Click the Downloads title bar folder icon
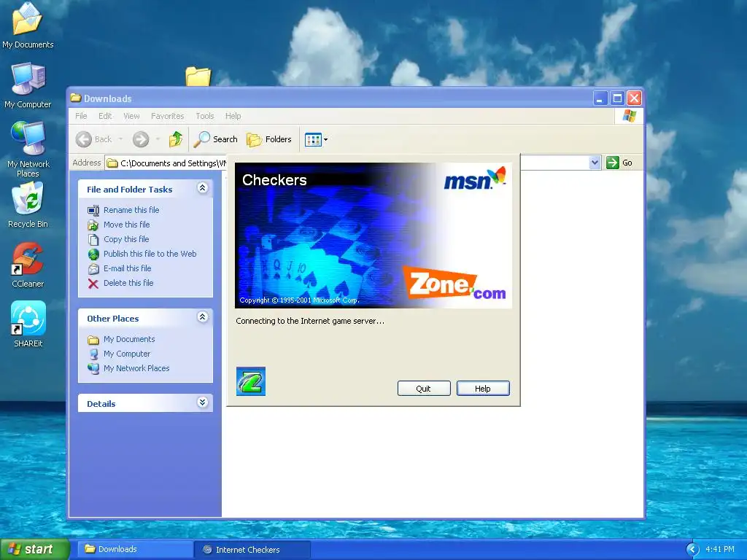The width and height of the screenshot is (747, 560). [76, 98]
